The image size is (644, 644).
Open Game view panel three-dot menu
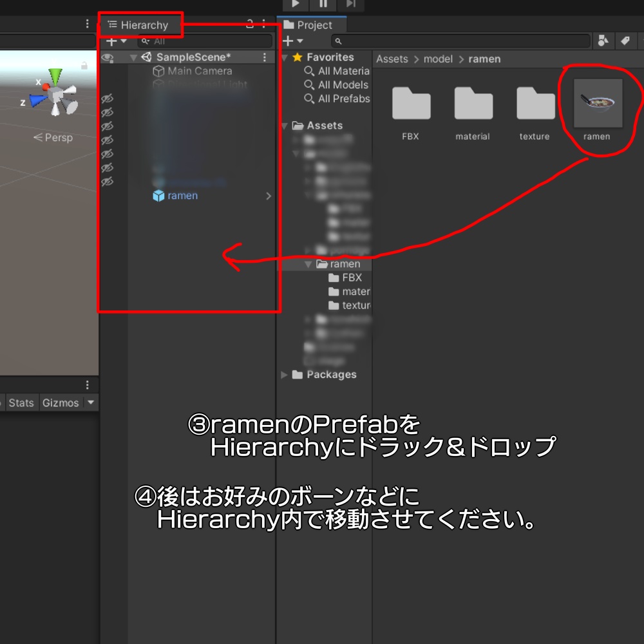[87, 385]
